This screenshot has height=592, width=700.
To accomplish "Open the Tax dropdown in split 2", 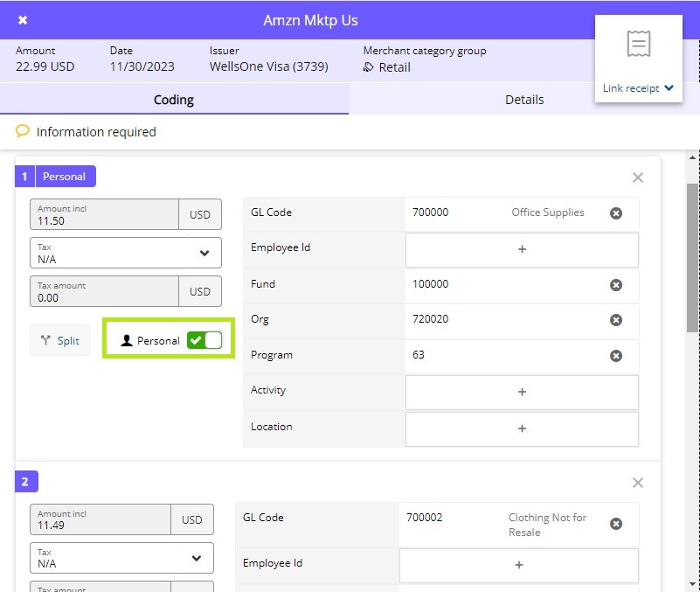I will click(x=121, y=558).
